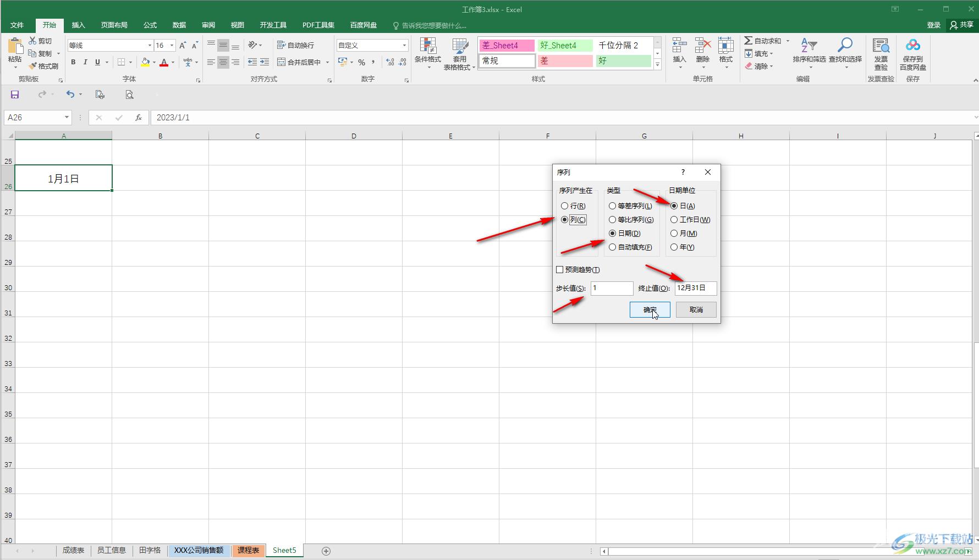Toggle bold formatting
This screenshot has width=979, height=560.
[x=73, y=62]
